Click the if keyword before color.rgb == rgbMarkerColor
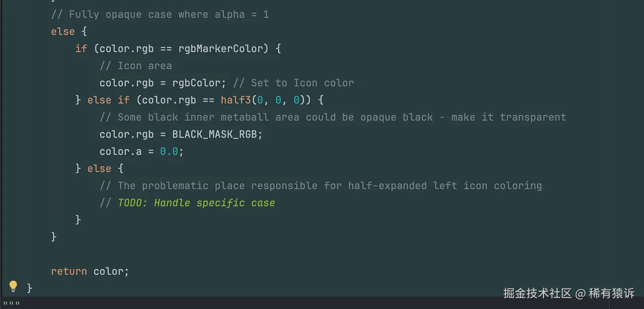 click(81, 49)
